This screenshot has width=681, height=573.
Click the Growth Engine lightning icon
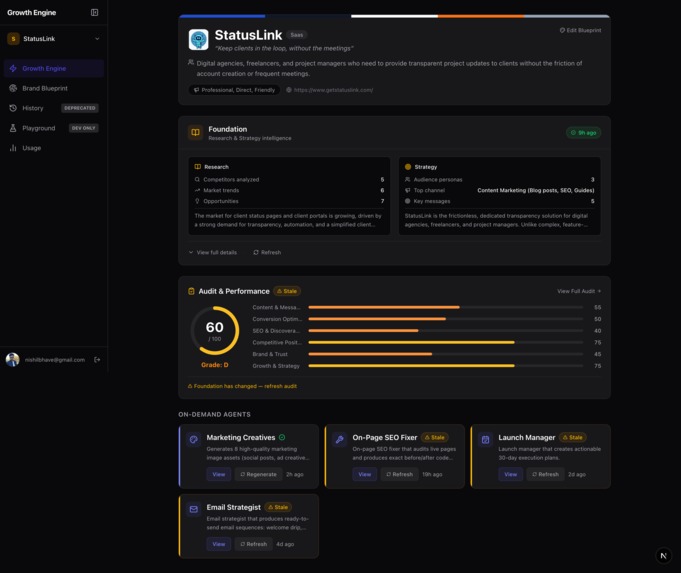(13, 69)
